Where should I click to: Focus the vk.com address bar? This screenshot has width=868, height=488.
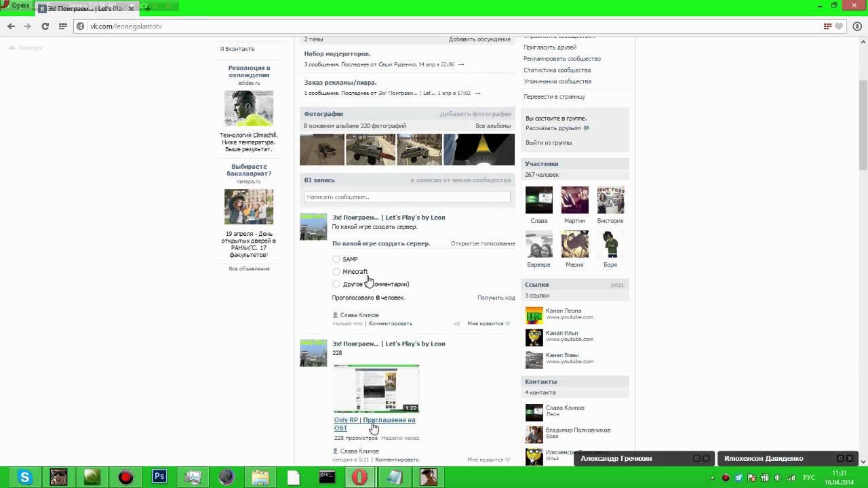click(x=448, y=26)
